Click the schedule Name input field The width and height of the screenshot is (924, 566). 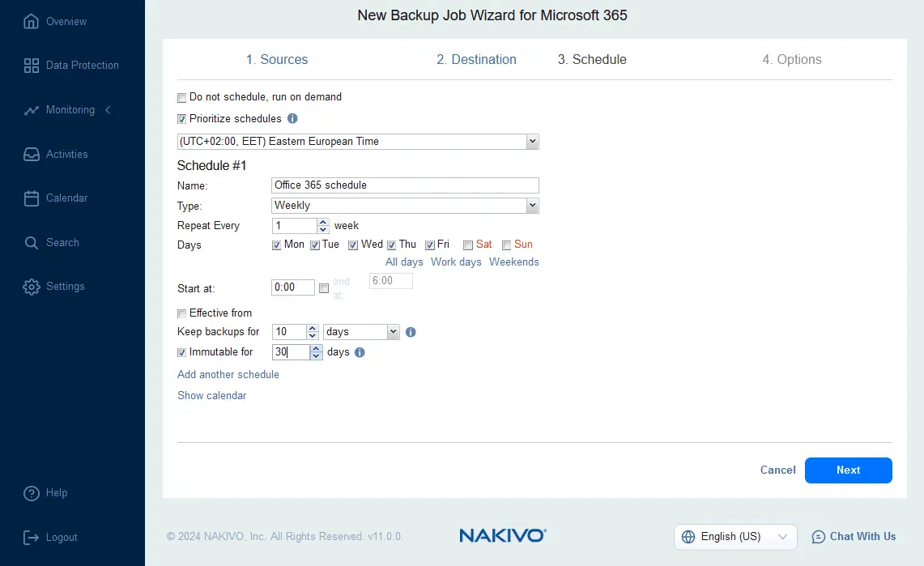tap(405, 185)
